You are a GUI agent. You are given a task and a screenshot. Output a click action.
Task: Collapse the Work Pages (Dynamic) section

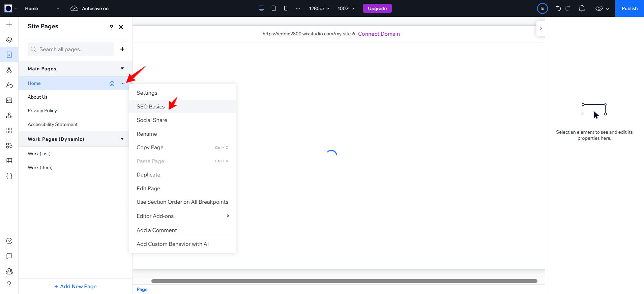122,139
